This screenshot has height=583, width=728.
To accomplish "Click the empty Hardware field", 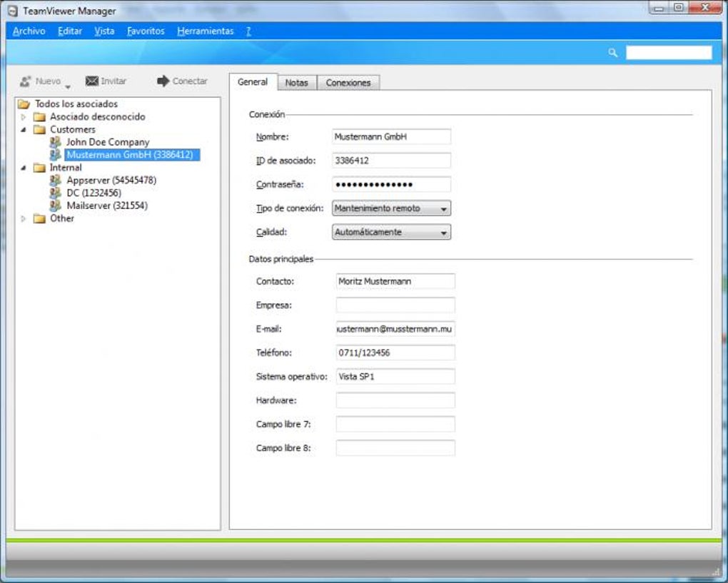I will click(395, 400).
